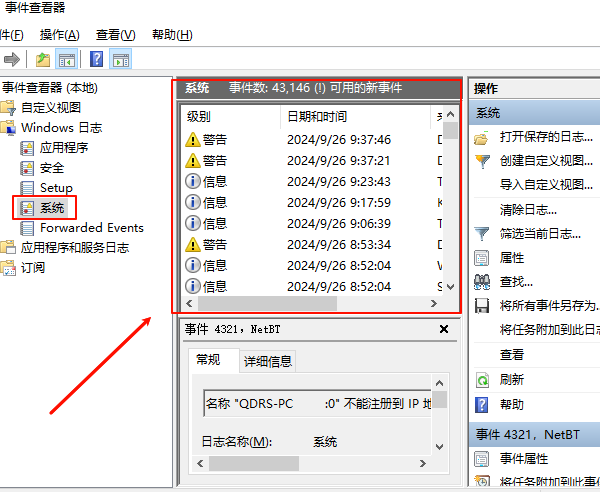This screenshot has height=492, width=600.
Task: Click the funnel icon beside 筛选当前日志
Action: [481, 234]
